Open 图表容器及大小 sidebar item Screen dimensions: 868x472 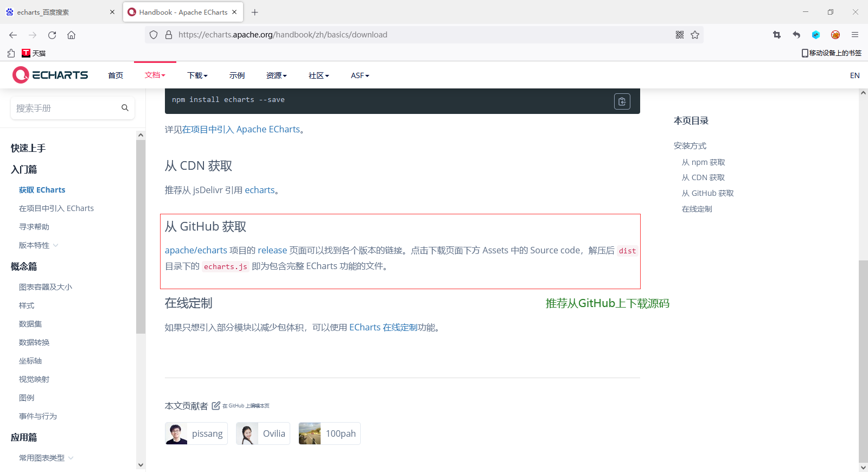click(46, 287)
